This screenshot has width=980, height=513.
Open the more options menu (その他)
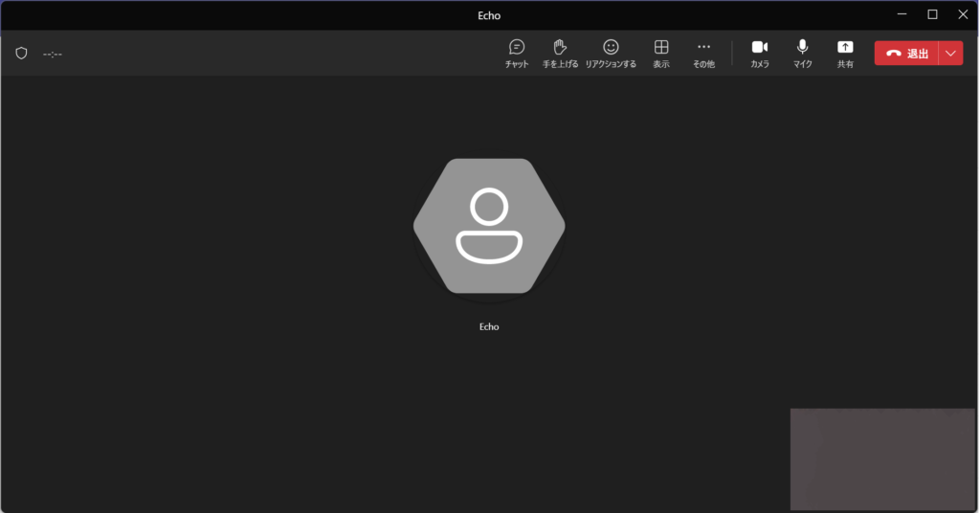tap(703, 53)
